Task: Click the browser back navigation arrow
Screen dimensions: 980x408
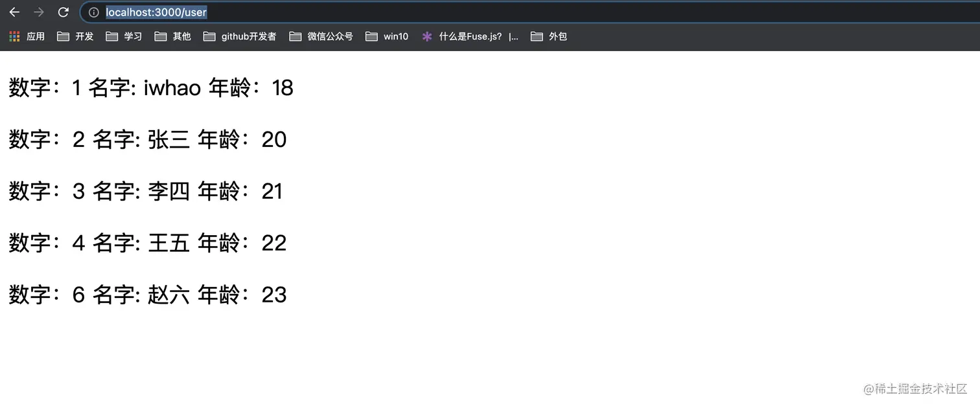Action: [14, 12]
